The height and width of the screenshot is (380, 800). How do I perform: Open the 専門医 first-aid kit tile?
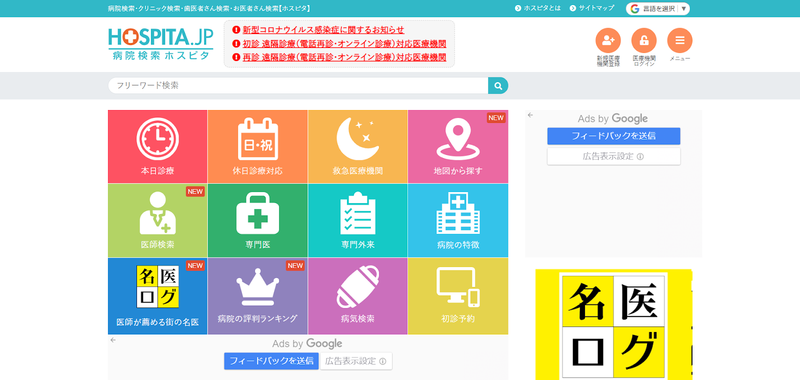258,220
